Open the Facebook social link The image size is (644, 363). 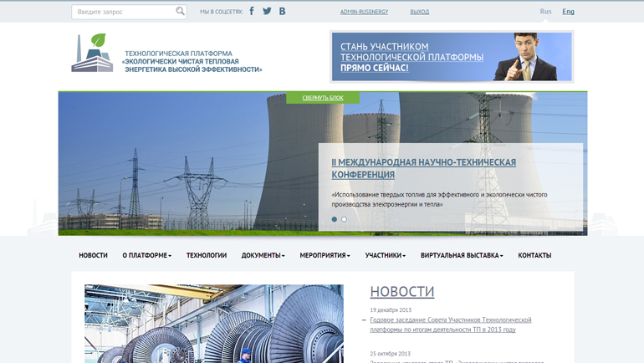click(252, 11)
